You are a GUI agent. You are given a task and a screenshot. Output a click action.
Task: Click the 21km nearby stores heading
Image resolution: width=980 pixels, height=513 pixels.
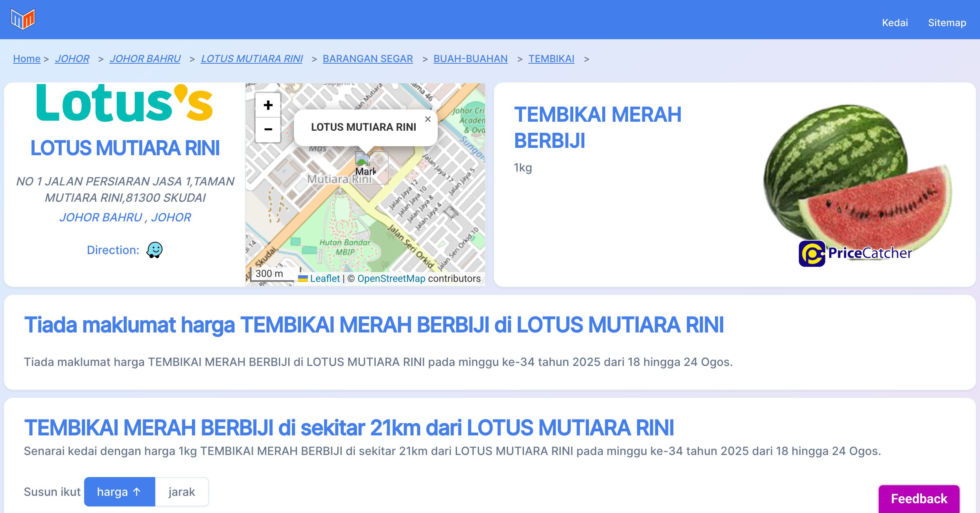349,428
